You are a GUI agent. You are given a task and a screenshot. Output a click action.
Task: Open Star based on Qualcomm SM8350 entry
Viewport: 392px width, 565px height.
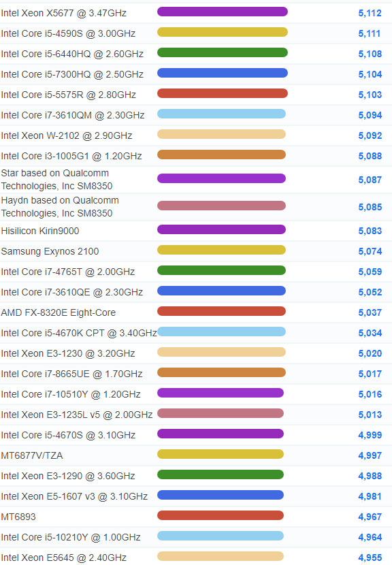tap(56, 180)
